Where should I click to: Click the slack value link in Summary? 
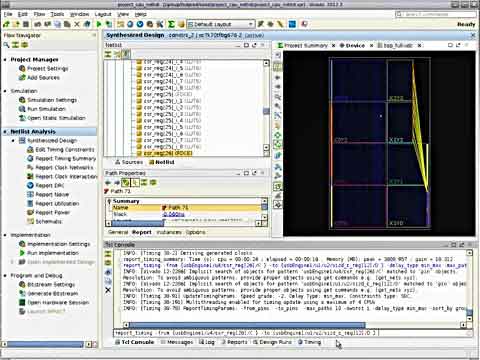click(x=173, y=214)
